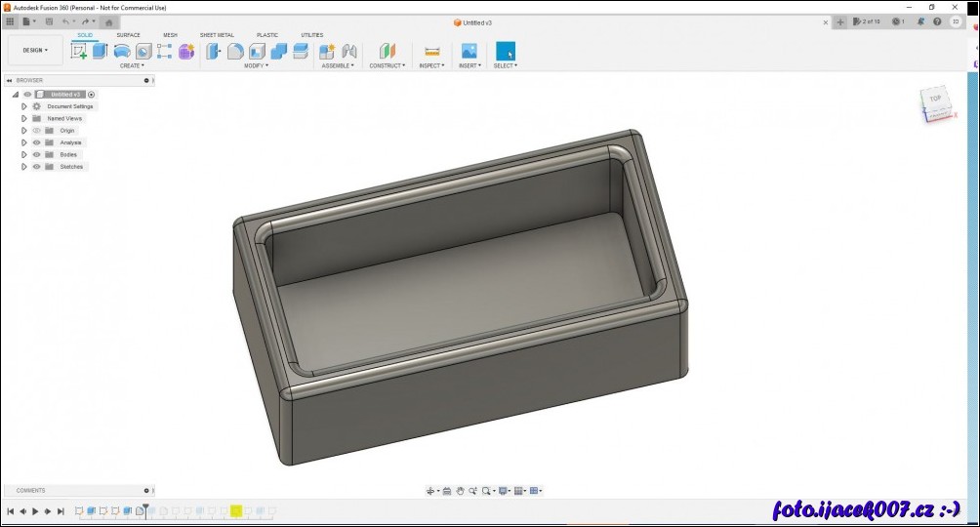Select the Extrude tool in Create
Screen dimensions: 980x527
(100, 51)
